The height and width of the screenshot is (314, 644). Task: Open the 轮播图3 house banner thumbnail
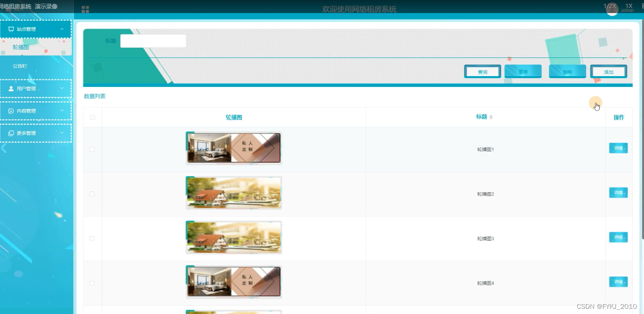tap(234, 237)
